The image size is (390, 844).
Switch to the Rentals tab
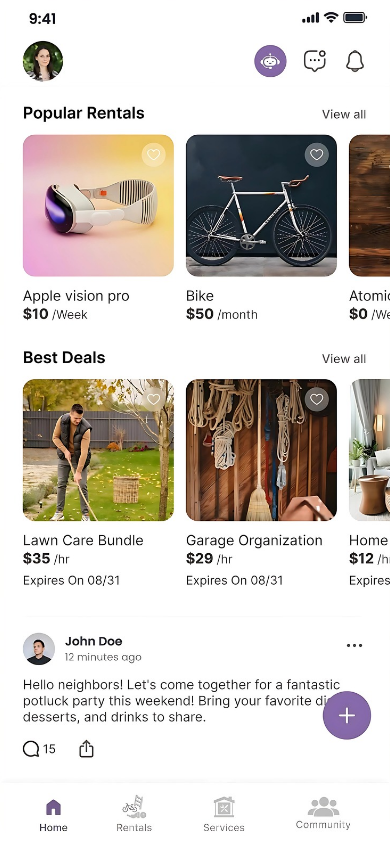(134, 814)
